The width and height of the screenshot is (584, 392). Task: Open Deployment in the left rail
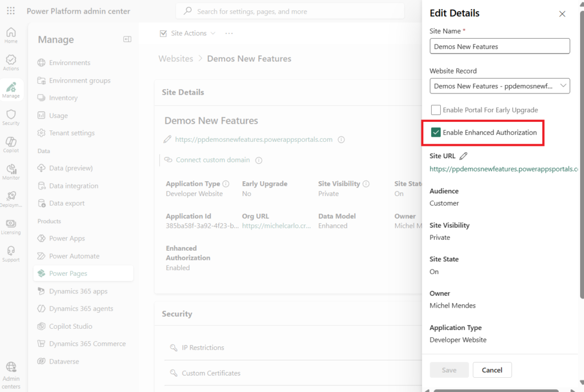[x=11, y=199]
